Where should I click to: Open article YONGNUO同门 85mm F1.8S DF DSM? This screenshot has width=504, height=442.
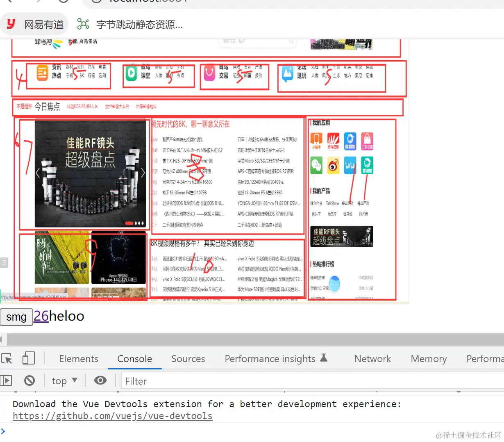269,203
